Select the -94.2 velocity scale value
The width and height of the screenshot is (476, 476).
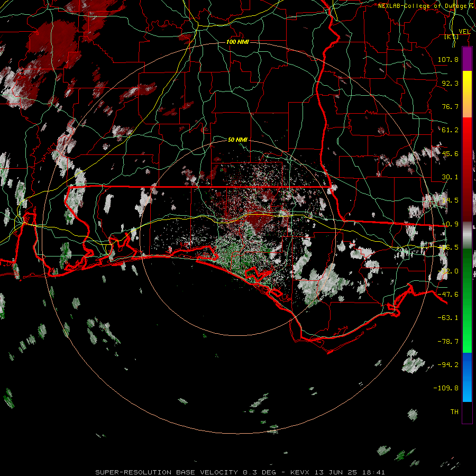click(x=448, y=364)
